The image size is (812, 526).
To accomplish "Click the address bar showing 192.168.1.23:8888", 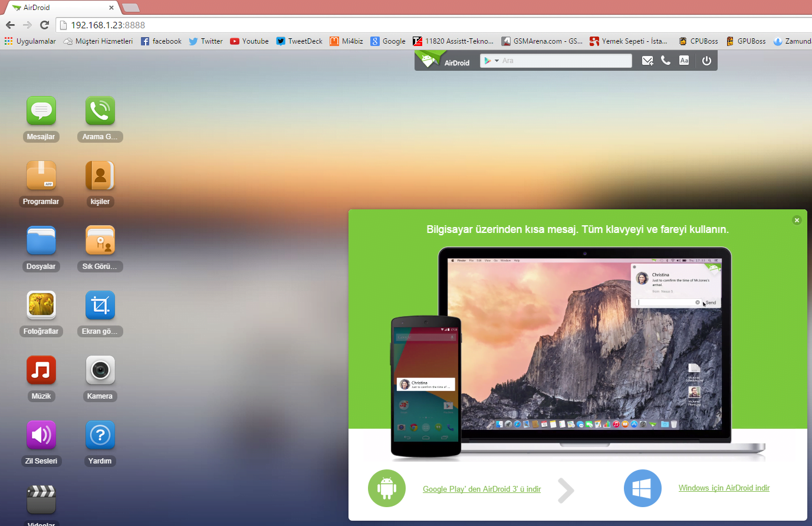I will 433,25.
